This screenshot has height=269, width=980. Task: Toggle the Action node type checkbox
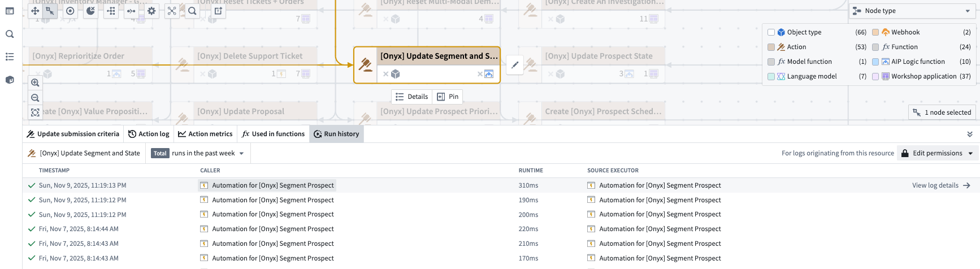pyautogui.click(x=771, y=47)
